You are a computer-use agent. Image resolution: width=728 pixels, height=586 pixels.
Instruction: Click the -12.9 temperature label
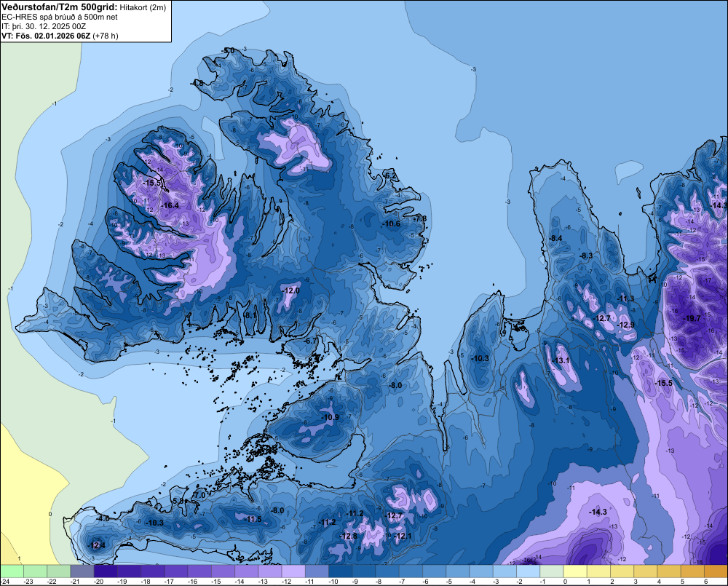[625, 325]
